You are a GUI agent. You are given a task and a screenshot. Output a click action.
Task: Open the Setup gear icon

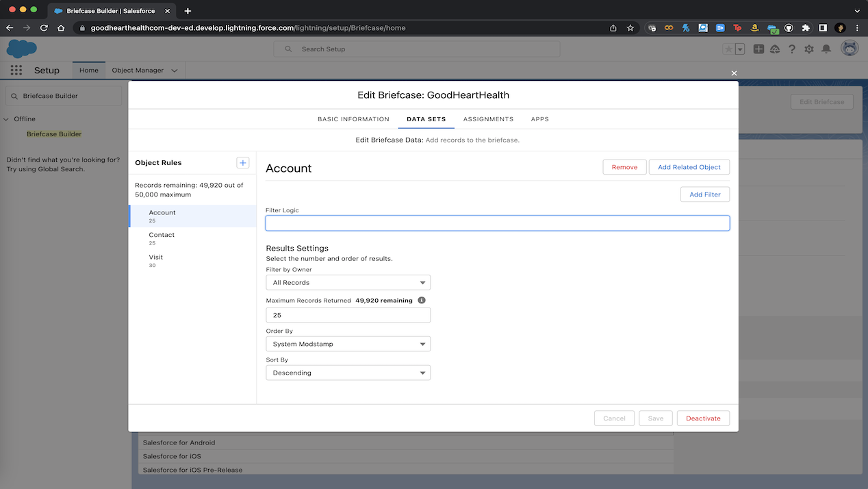pos(809,49)
